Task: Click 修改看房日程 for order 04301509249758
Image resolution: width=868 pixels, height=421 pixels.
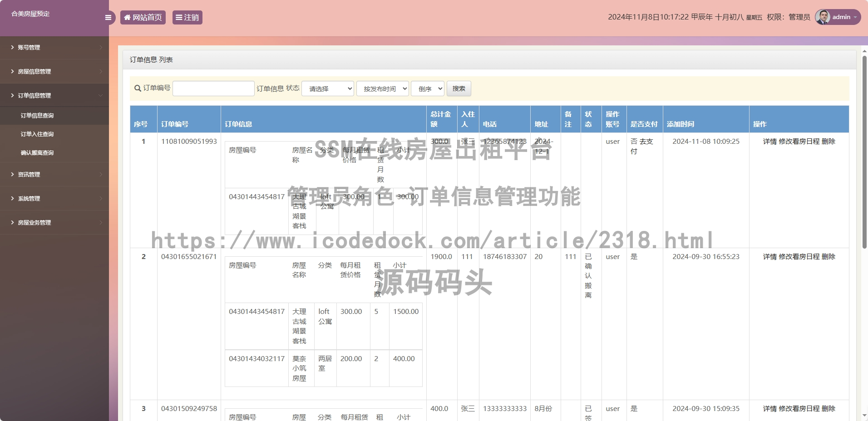Action: click(799, 409)
